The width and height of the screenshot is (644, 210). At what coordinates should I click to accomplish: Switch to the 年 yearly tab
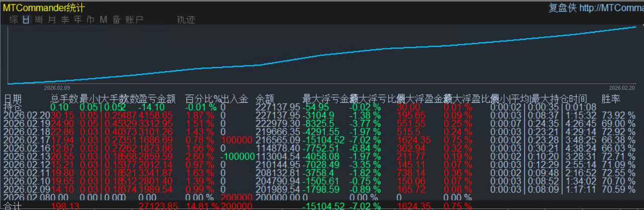coord(78,20)
